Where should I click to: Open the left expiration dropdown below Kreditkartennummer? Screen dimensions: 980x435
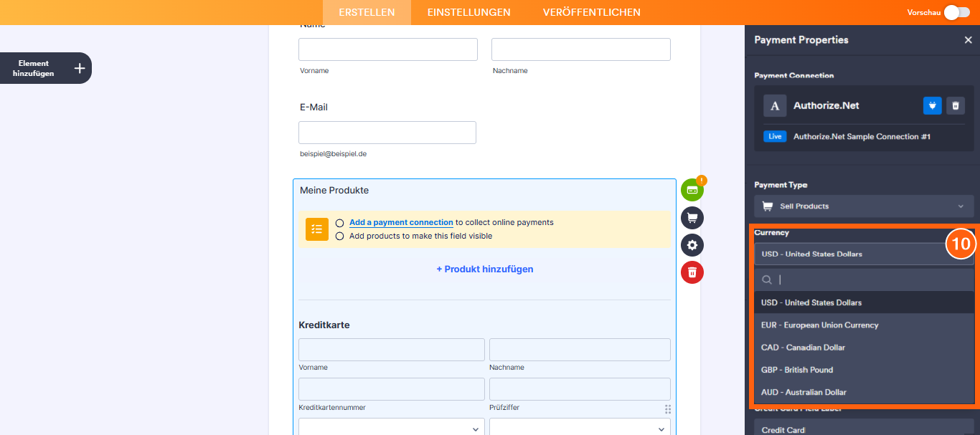coord(392,427)
